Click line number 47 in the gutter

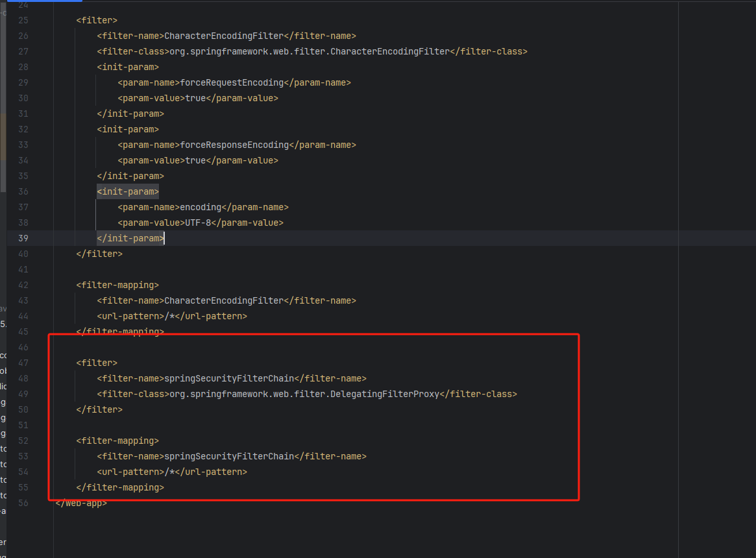pos(23,363)
